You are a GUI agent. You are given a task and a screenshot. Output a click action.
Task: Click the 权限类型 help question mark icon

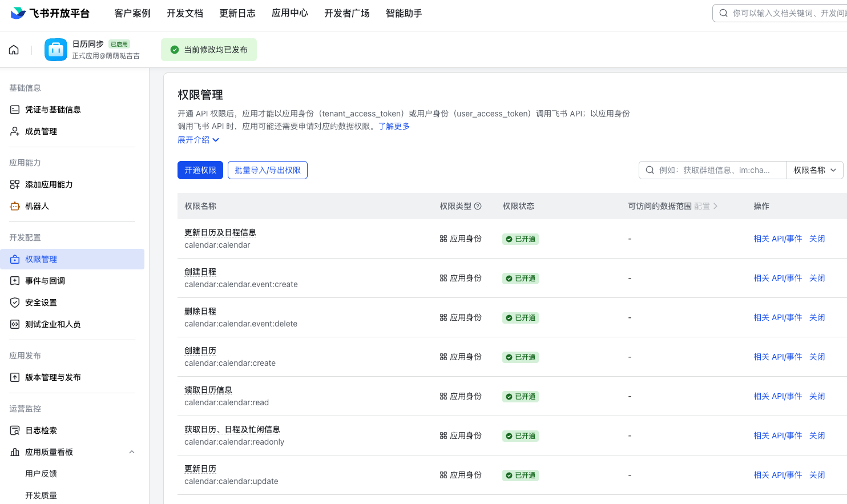pos(478,206)
